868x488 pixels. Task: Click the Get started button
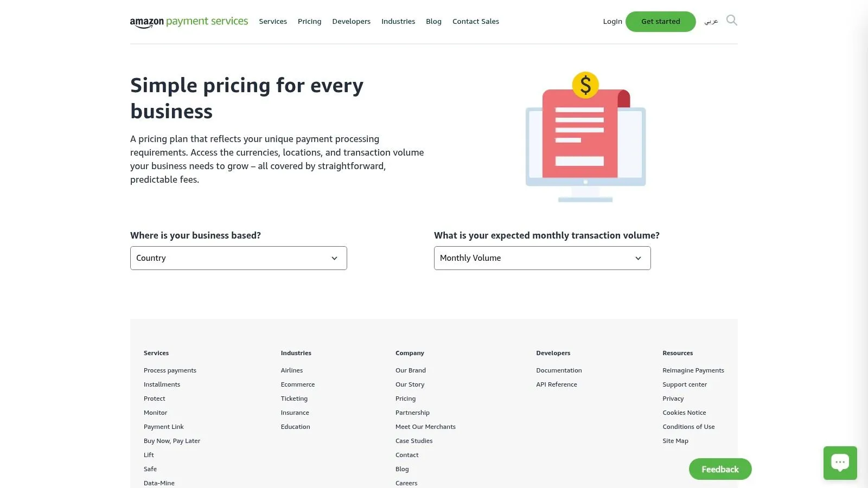click(660, 21)
